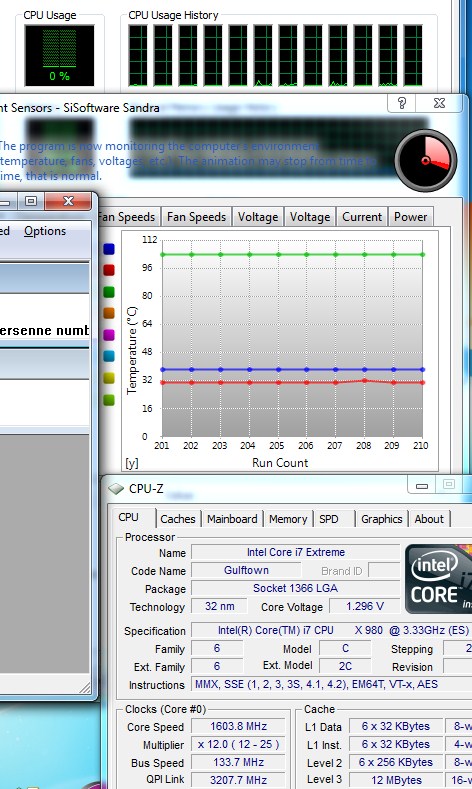Click the Model value C
Screen dimensions: 472x789
point(345,648)
